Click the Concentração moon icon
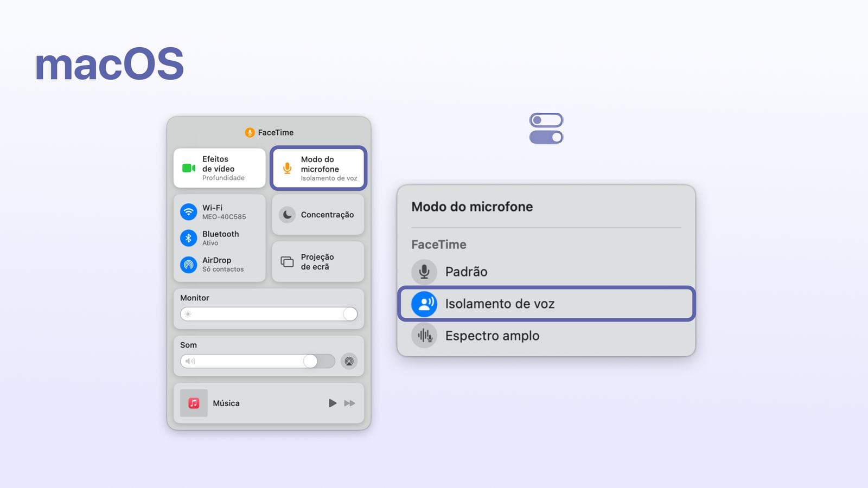 (x=287, y=215)
